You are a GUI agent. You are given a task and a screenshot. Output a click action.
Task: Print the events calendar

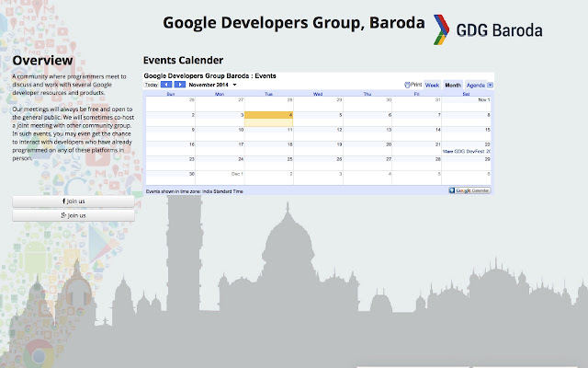pyautogui.click(x=413, y=85)
